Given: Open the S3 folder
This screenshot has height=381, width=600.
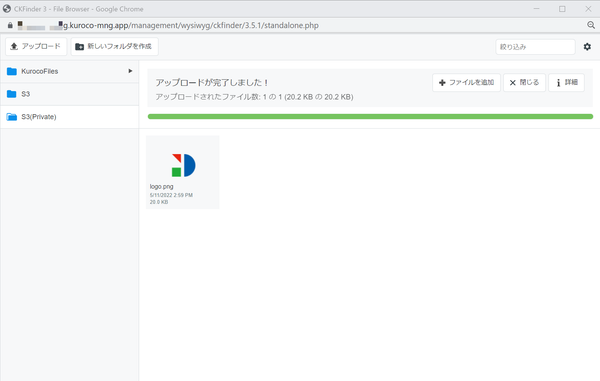Looking at the screenshot, I should click(69, 94).
